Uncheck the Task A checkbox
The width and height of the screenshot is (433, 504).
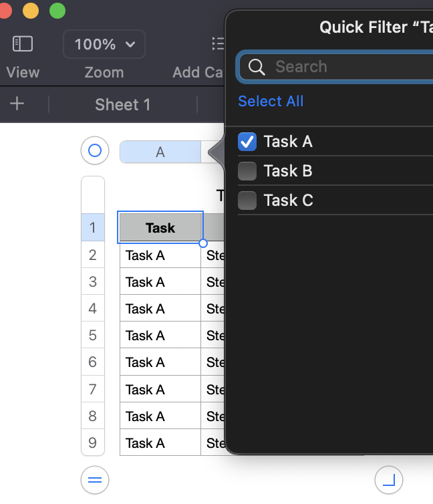(247, 142)
